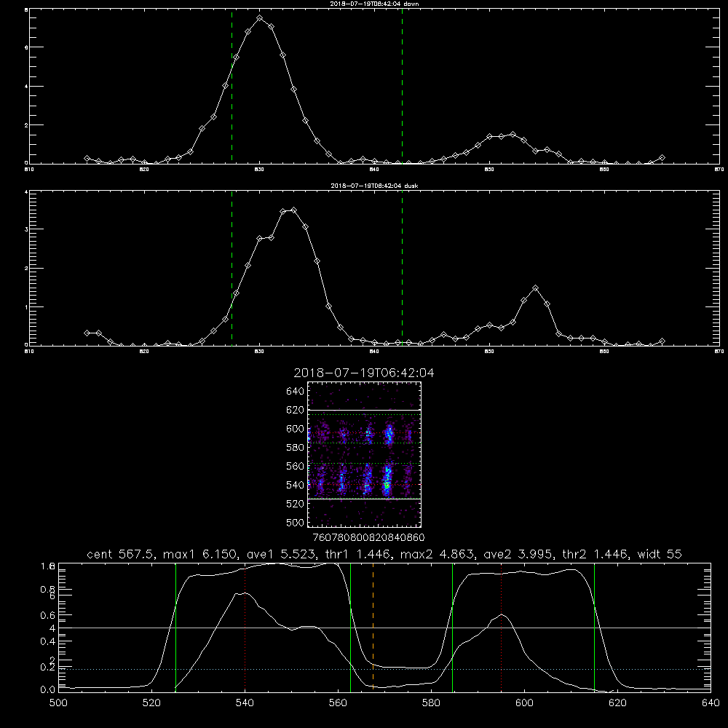Click the green solid line at 615 in the bottom plot
This screenshot has height=728, width=728.
coord(594,628)
